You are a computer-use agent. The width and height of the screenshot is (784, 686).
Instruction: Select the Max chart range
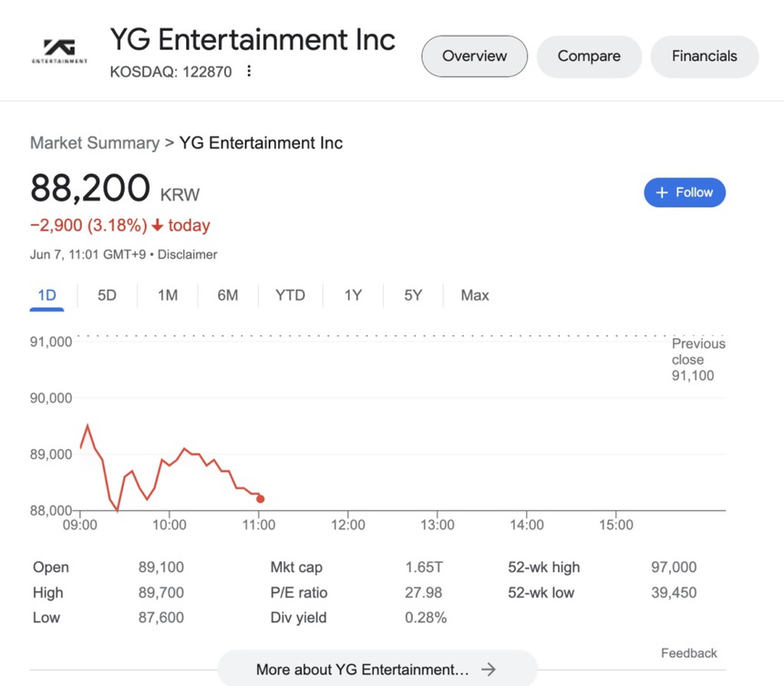[474, 295]
